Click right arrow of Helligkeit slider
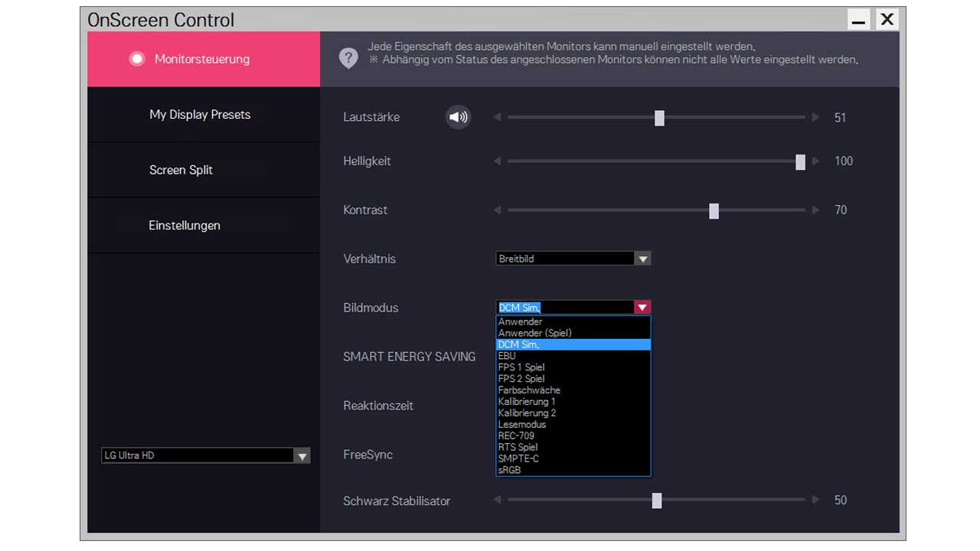The height and width of the screenshot is (551, 980). point(815,161)
